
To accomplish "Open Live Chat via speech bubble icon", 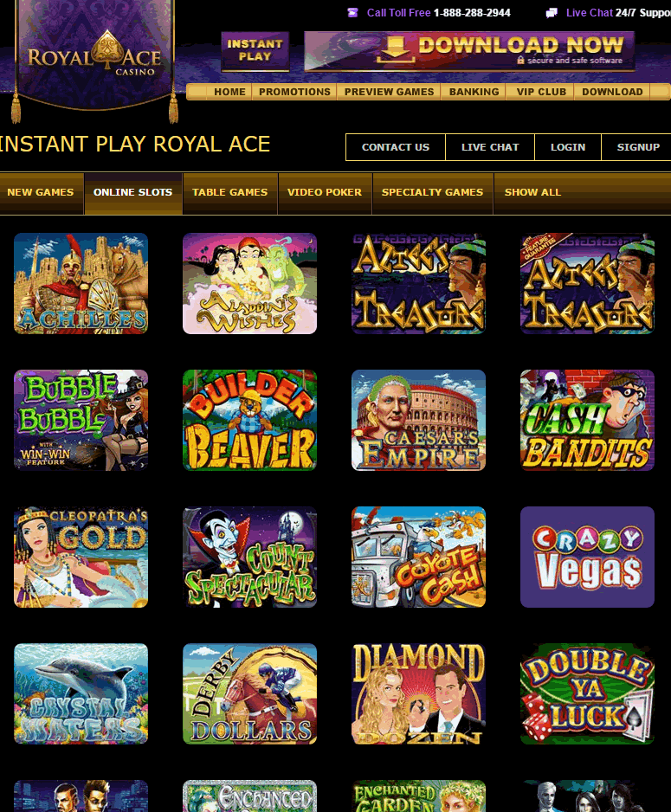I will [552, 12].
